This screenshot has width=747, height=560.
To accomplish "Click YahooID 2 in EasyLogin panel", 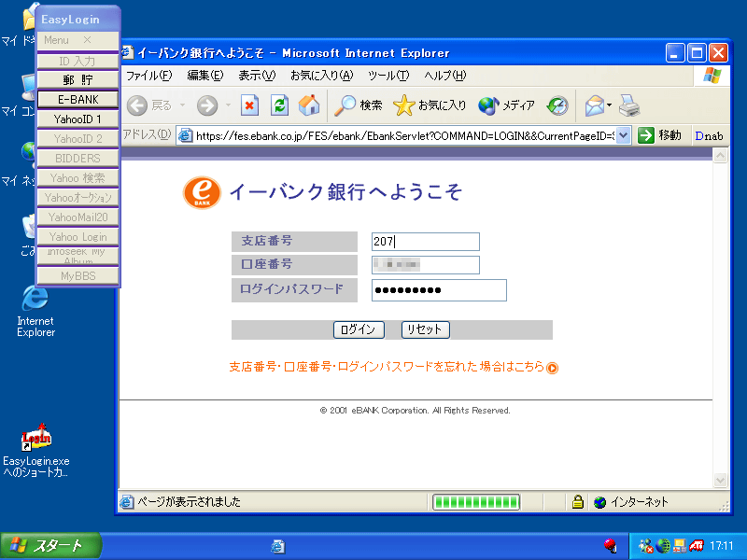I will pyautogui.click(x=78, y=138).
